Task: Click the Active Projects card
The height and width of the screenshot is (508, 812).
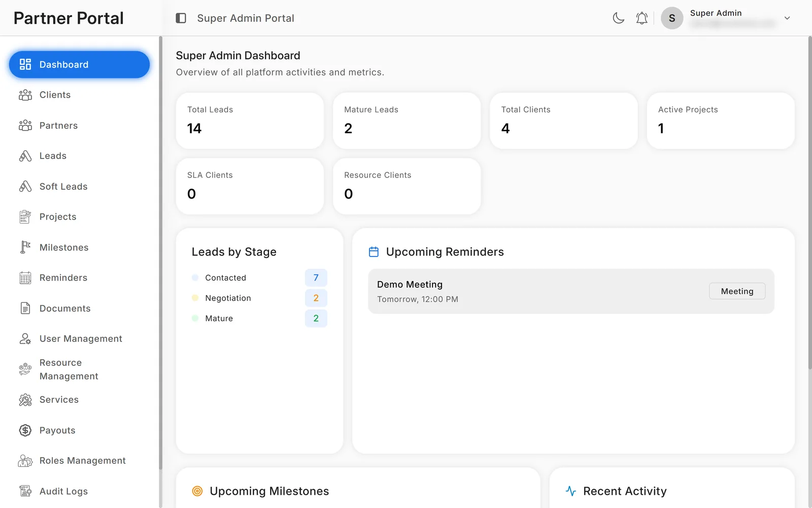Action: [721, 121]
